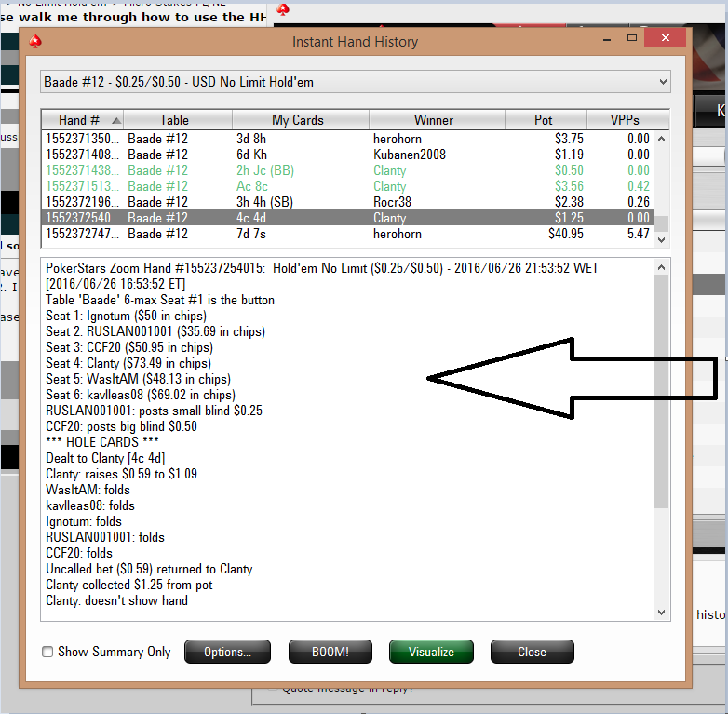The width and height of the screenshot is (728, 714).
Task: Select the hand row with 2h Jc (BB)
Action: click(347, 170)
